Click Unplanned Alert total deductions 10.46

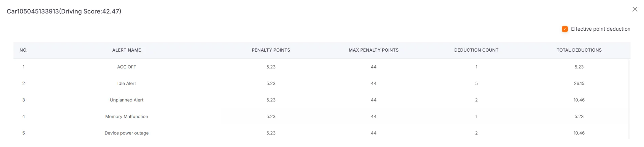579,100
